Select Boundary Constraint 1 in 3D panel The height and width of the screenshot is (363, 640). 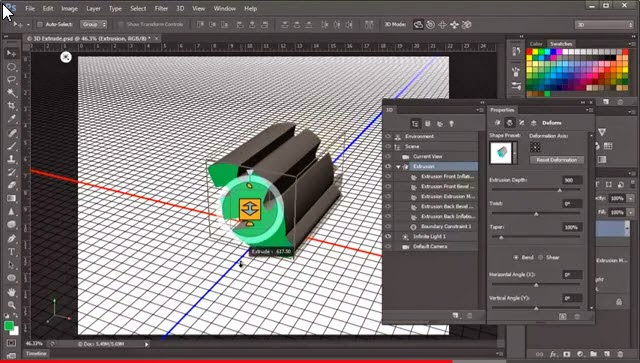point(446,226)
